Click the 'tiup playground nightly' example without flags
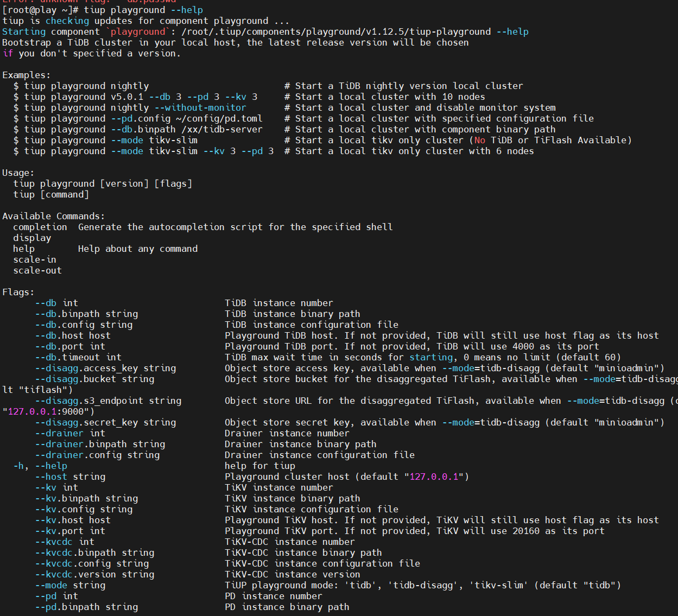The height and width of the screenshot is (616, 678). [x=86, y=86]
